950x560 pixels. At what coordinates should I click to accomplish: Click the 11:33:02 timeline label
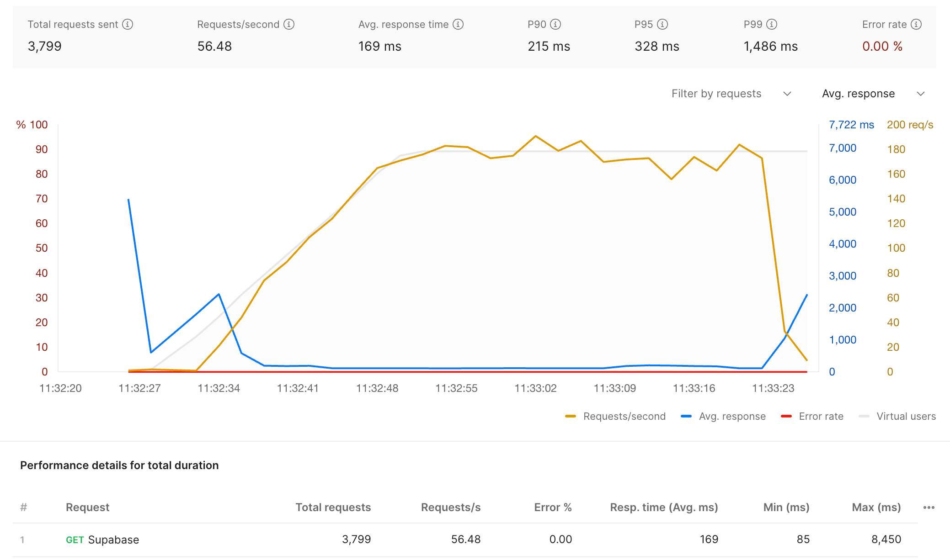tap(535, 388)
